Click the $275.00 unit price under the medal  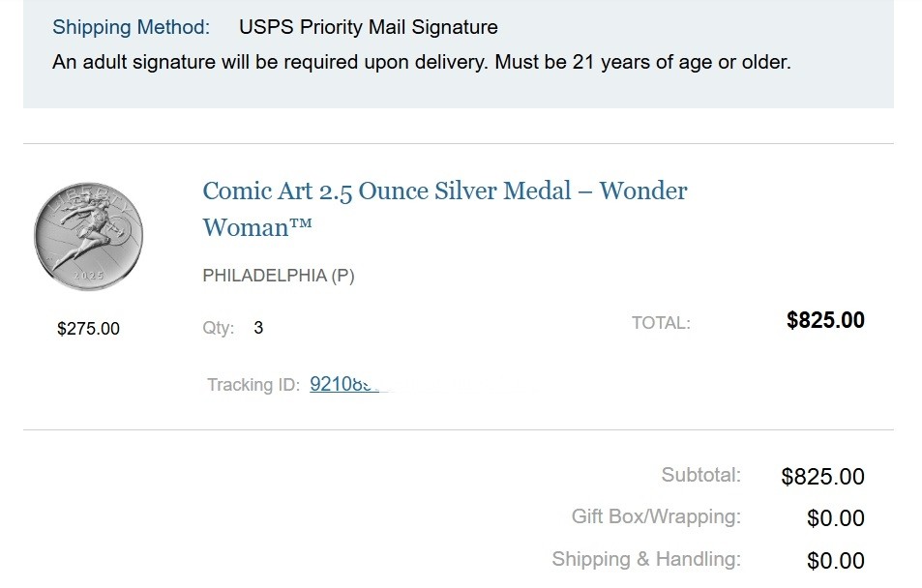(x=88, y=329)
